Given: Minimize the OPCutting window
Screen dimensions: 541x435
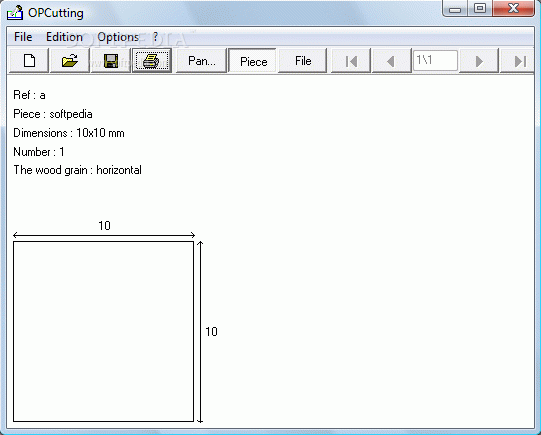Looking at the screenshot, I should tap(455, 9).
